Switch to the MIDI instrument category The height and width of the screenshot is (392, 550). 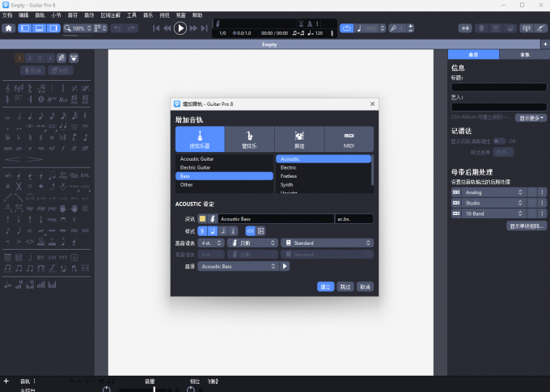pyautogui.click(x=349, y=139)
